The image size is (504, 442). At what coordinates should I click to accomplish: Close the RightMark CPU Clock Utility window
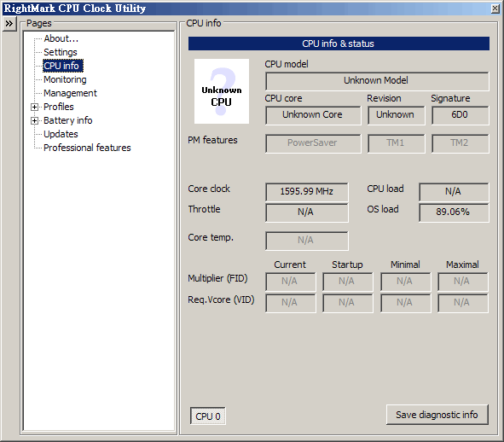pyautogui.click(x=495, y=9)
